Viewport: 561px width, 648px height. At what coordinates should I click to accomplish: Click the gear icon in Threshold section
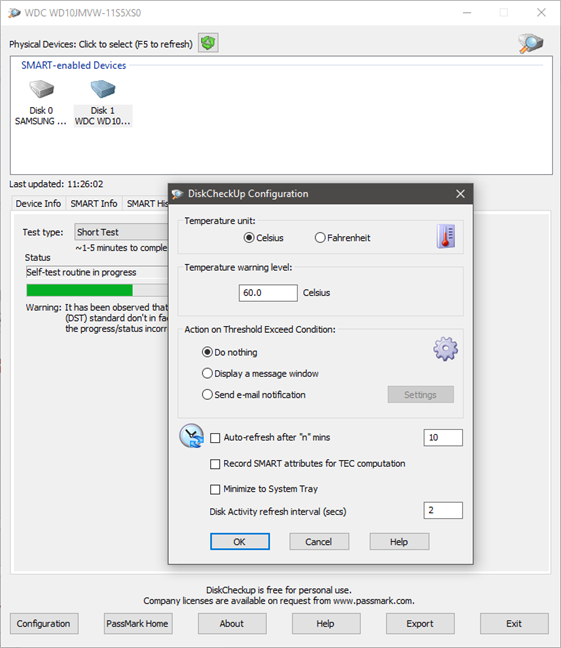point(445,349)
